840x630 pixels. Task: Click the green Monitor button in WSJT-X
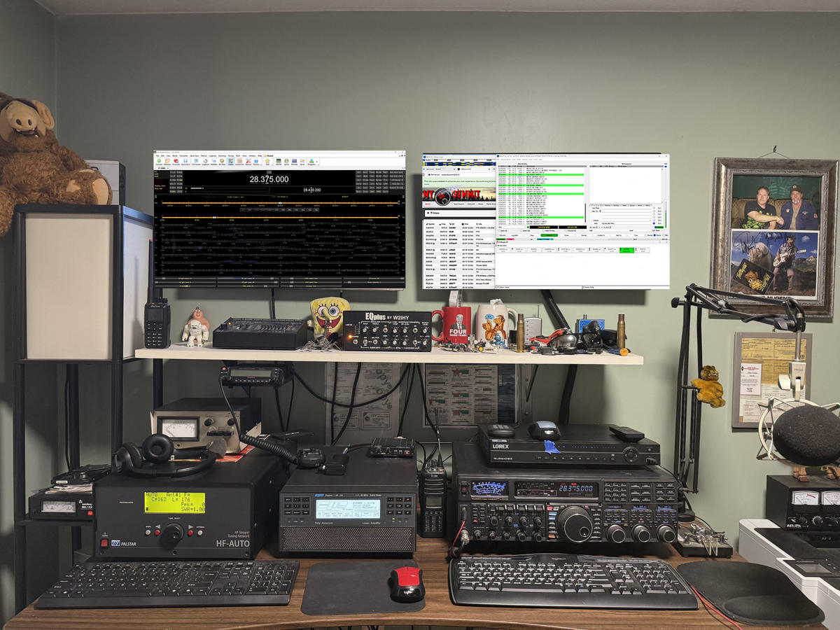(x=549, y=235)
